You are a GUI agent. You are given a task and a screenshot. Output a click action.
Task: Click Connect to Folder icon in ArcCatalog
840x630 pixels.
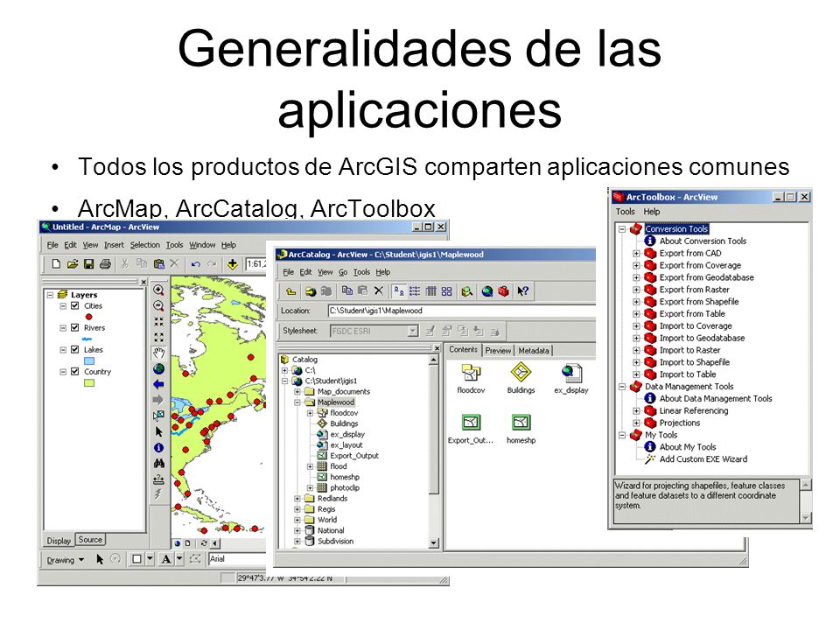click(x=311, y=290)
